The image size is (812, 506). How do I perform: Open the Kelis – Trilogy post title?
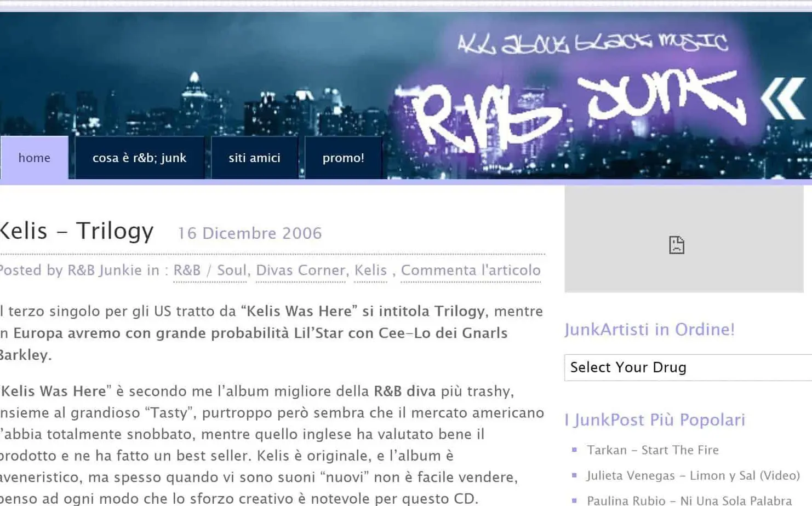coord(77,231)
